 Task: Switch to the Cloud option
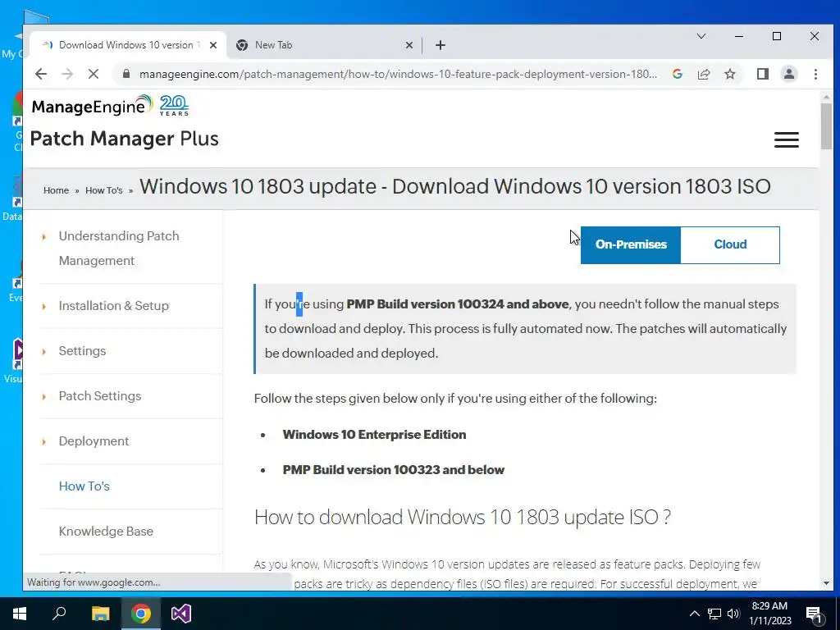[730, 244]
